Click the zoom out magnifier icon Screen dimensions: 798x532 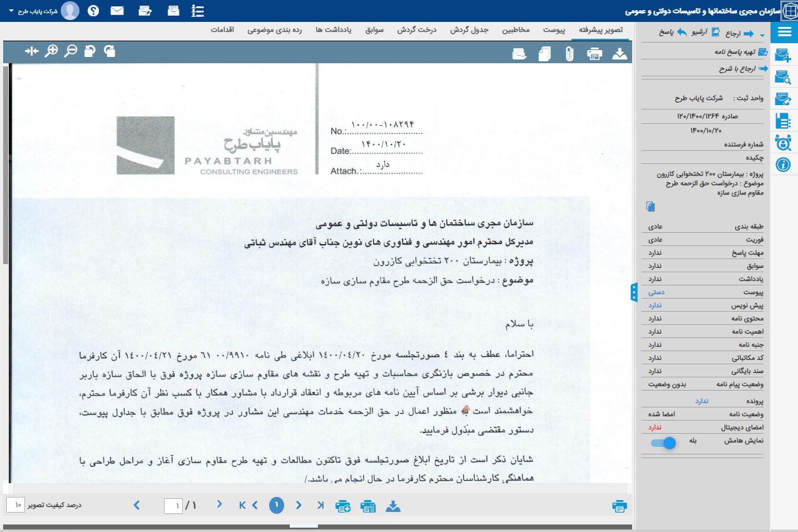[x=71, y=51]
